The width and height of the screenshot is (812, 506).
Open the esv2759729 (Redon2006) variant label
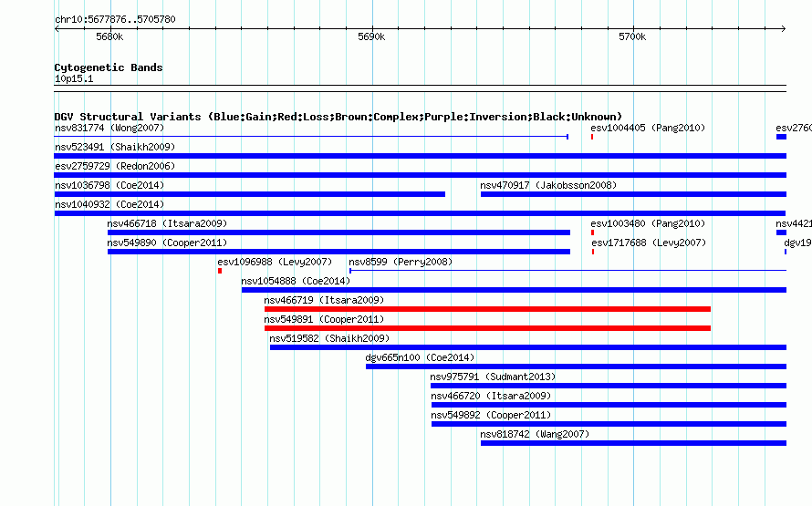115,166
